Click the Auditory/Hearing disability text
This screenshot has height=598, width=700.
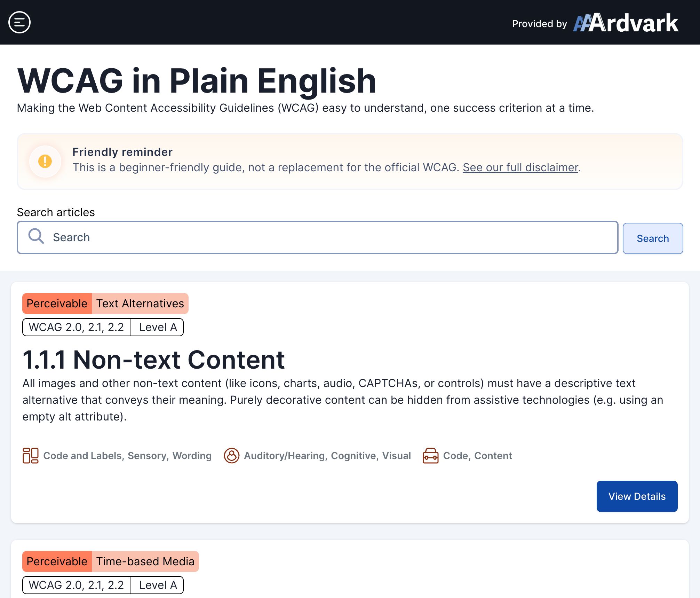285,456
